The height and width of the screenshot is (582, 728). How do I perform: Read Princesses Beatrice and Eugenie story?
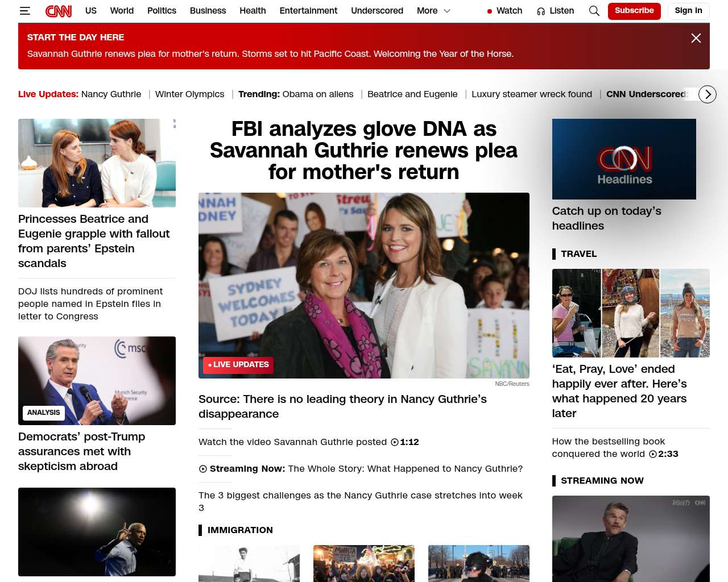(94, 241)
